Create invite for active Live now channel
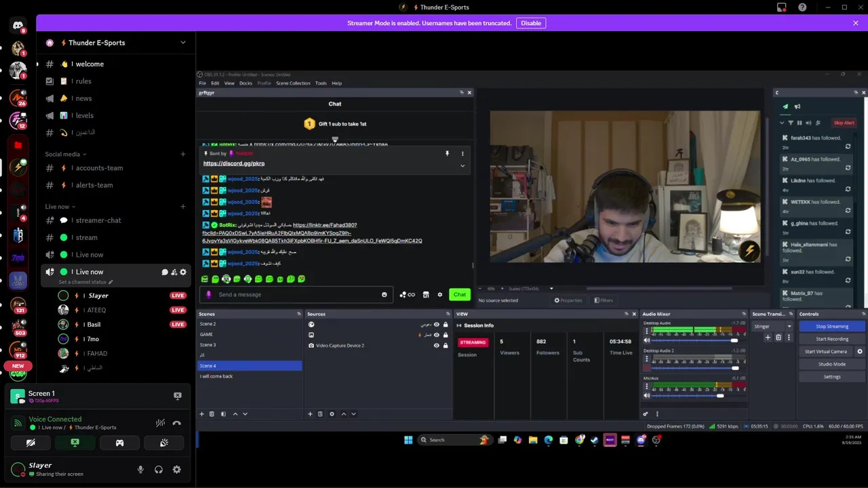868x488 pixels. click(x=174, y=272)
